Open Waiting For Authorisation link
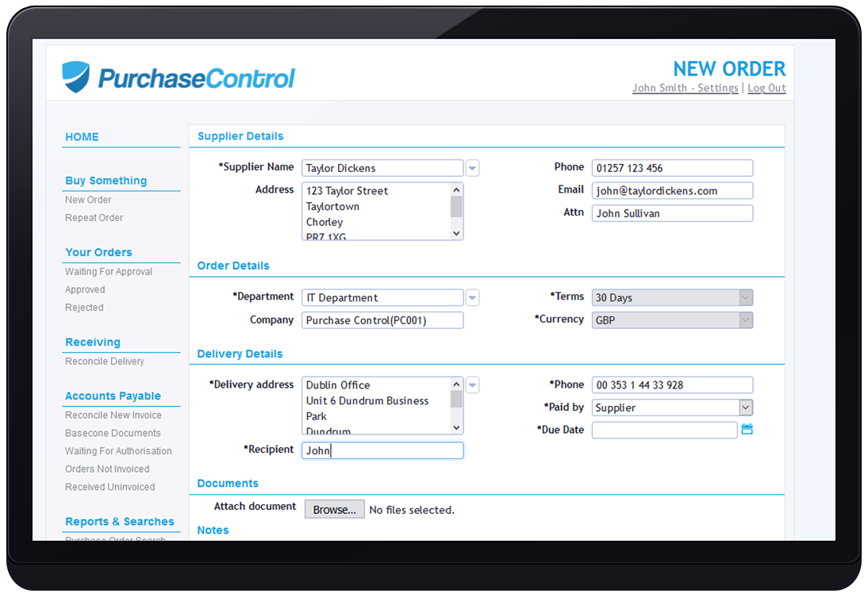This screenshot has height=597, width=868. [x=118, y=451]
